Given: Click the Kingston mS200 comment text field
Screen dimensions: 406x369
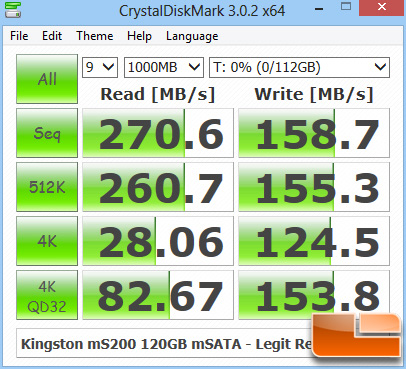Looking at the screenshot, I should tap(165, 344).
